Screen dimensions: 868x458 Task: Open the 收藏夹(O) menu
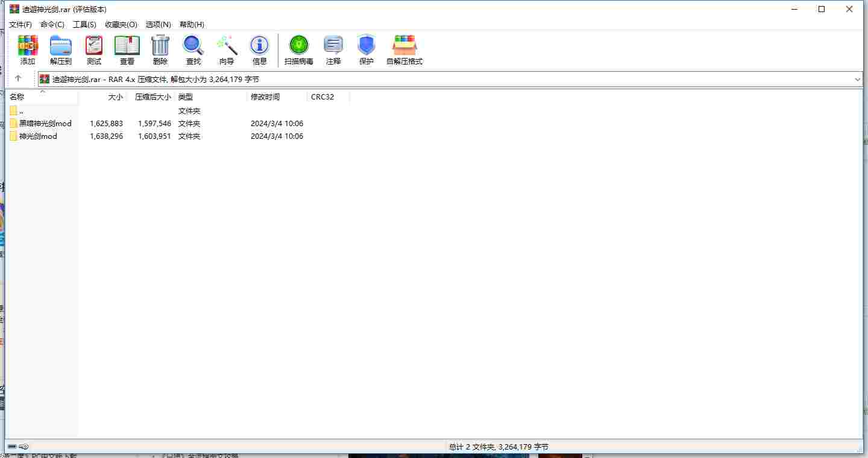click(121, 24)
